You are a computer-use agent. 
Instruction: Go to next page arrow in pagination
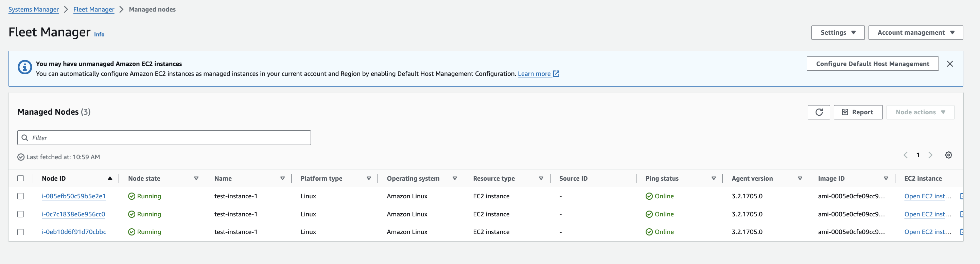(930, 155)
